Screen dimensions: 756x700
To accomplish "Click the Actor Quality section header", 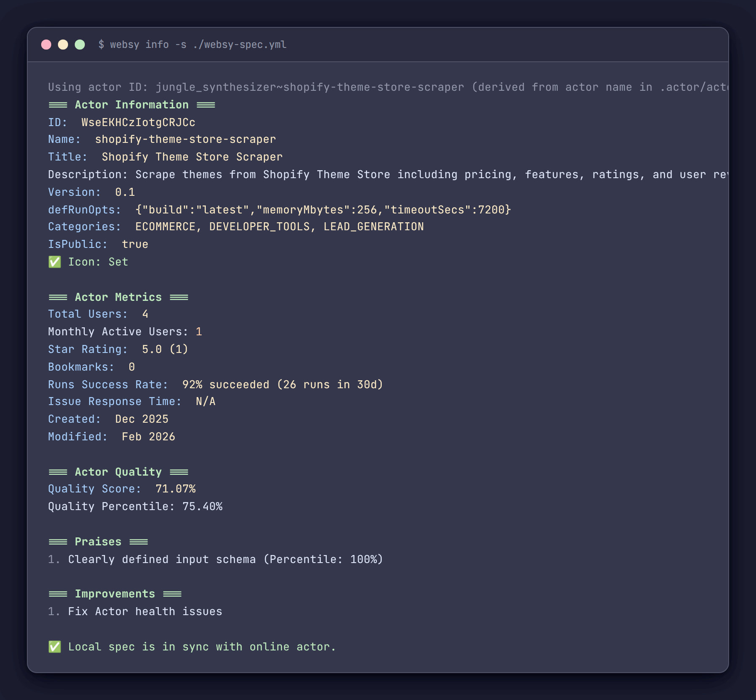I will point(118,472).
